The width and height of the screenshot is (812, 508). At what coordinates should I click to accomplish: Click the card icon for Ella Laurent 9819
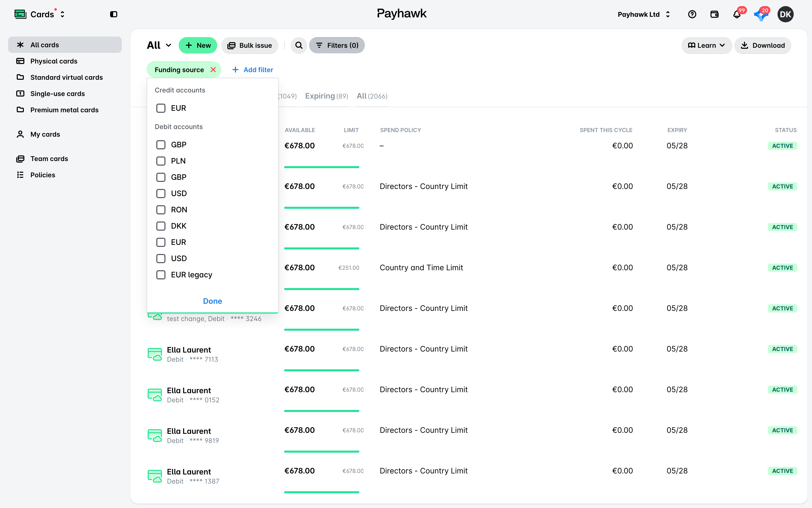(155, 435)
